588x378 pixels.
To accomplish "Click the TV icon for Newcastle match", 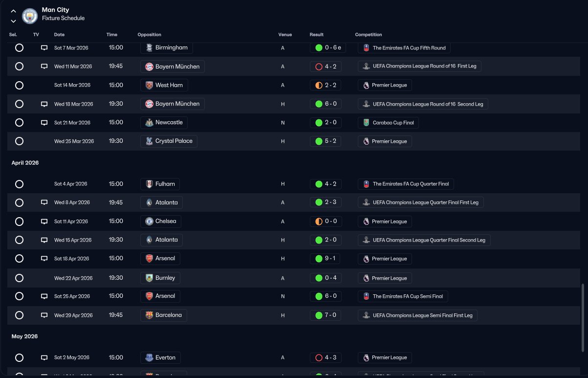I will (44, 123).
